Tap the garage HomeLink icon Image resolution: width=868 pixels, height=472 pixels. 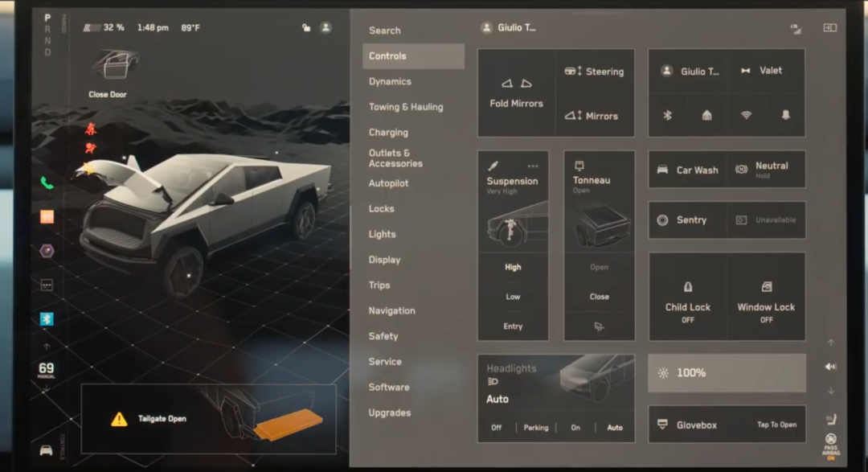pyautogui.click(x=706, y=115)
